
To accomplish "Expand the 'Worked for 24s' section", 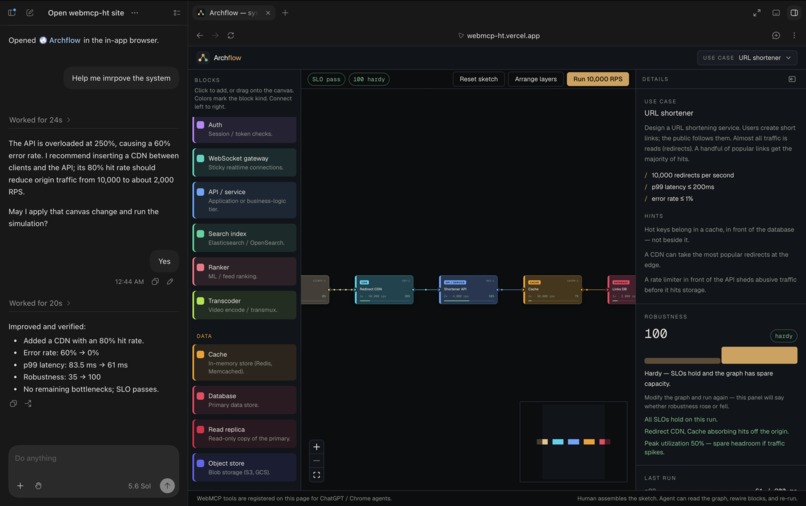I will [x=40, y=120].
